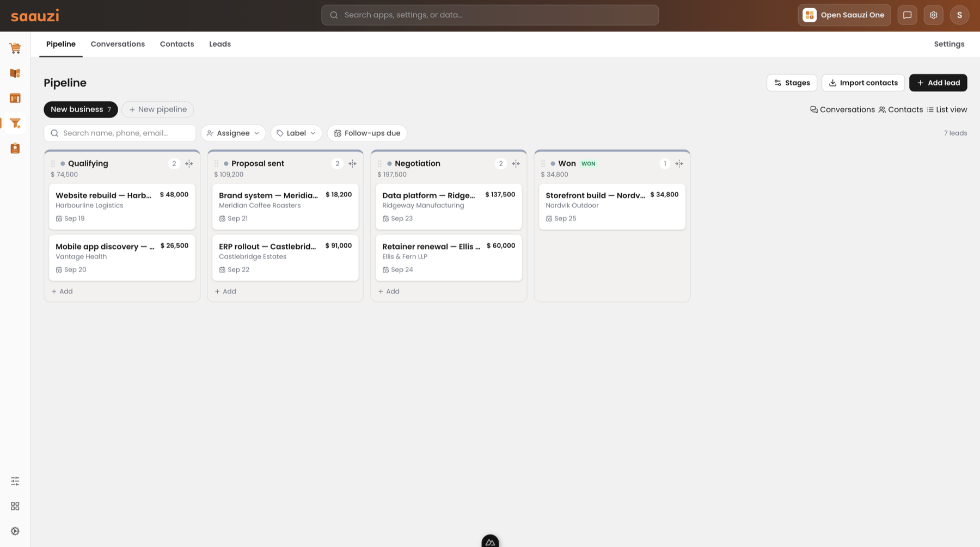Open the shopping cart app in sidebar
This screenshot has width=980, height=547.
pos(15,48)
